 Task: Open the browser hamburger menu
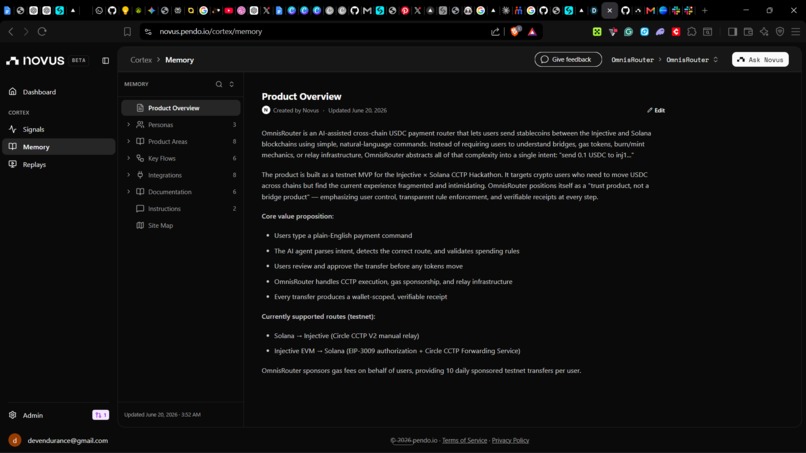pyautogui.click(x=796, y=32)
